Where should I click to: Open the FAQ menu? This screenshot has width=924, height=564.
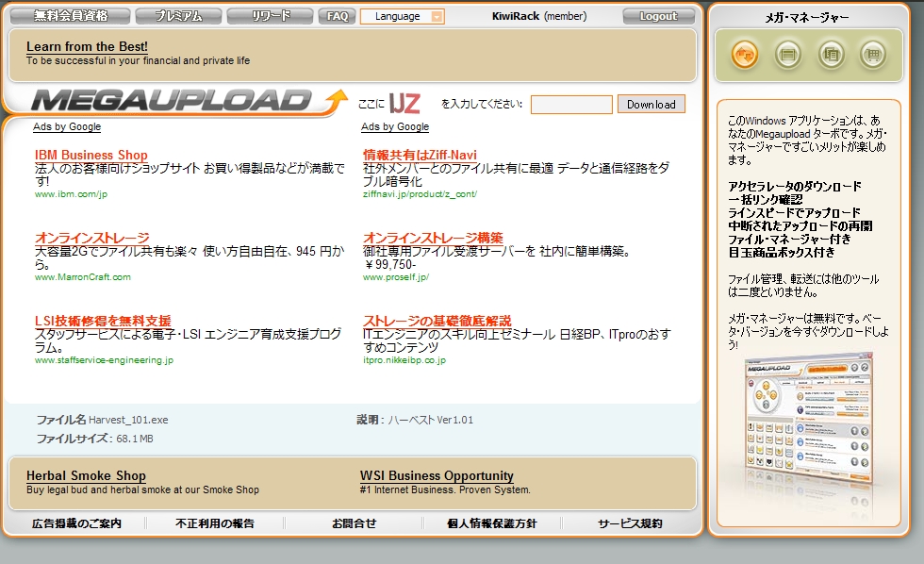[x=338, y=16]
